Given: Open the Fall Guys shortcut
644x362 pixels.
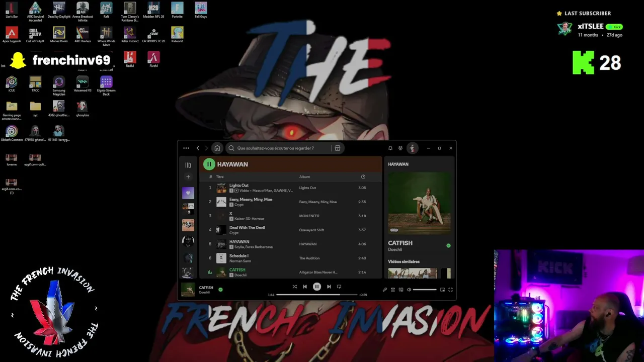Looking at the screenshot, I should pos(201,11).
